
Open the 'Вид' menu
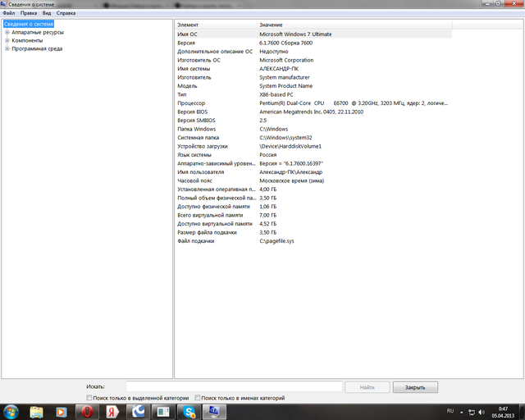[x=46, y=14]
